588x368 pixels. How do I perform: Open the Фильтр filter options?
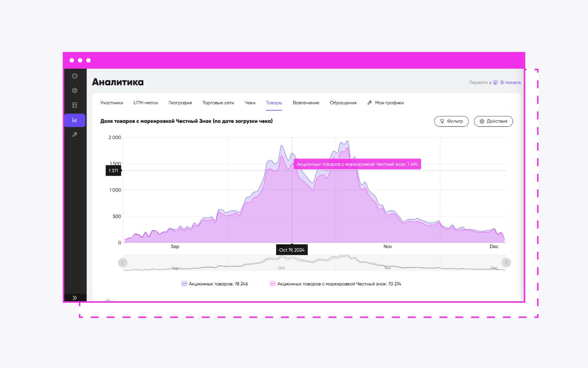[x=451, y=121]
